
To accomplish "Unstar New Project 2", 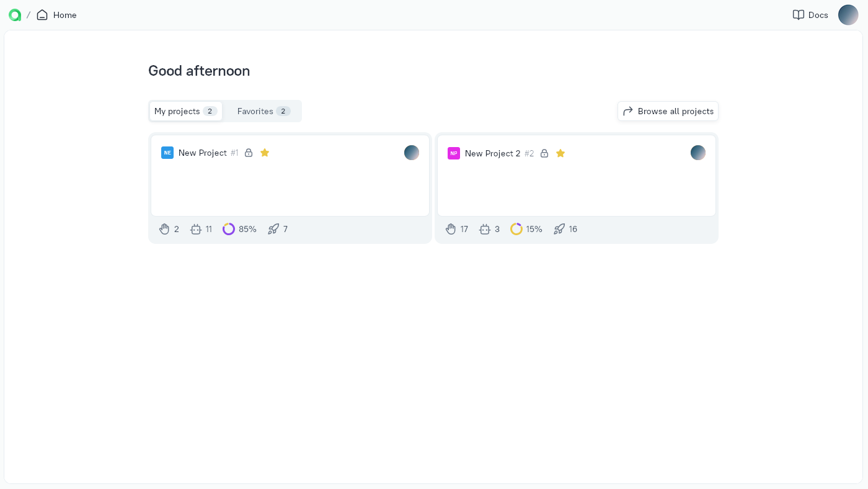I will pyautogui.click(x=560, y=153).
